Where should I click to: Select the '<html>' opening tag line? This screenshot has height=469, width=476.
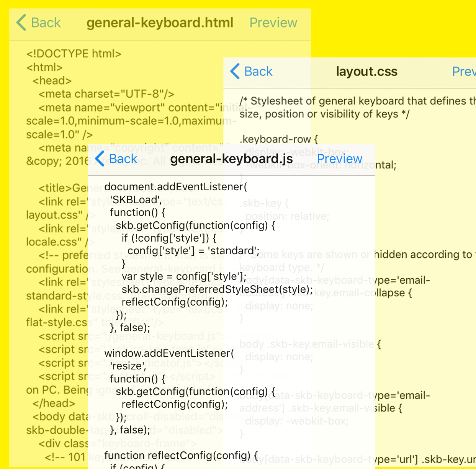point(44,67)
